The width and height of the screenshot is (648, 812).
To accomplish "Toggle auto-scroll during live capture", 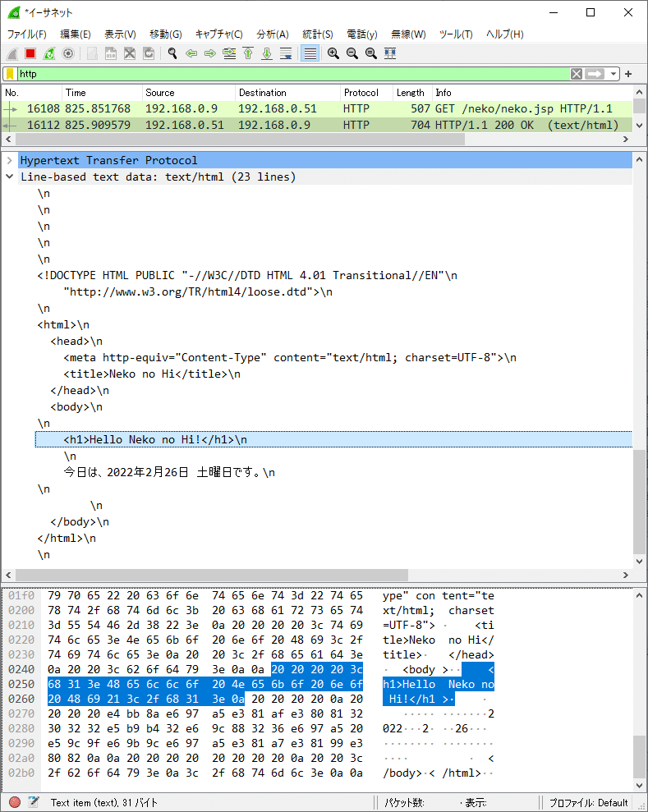I will (286, 53).
